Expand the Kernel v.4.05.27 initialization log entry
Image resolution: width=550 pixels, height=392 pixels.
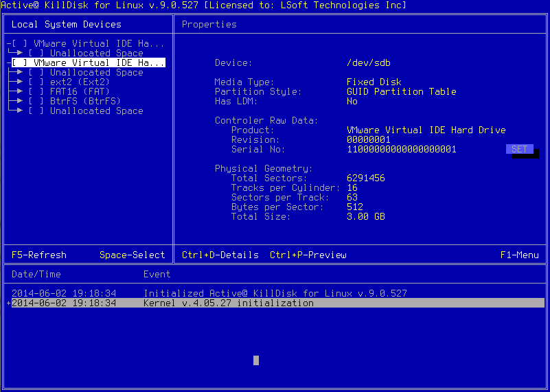coord(9,303)
